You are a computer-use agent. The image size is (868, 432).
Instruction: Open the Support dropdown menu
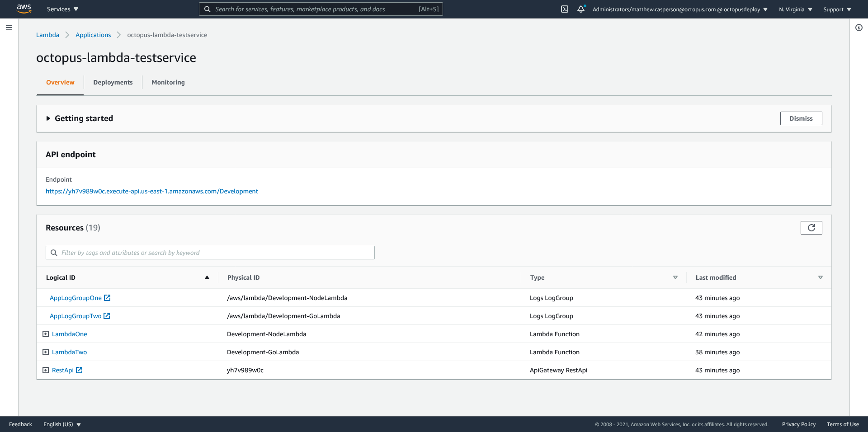click(837, 9)
